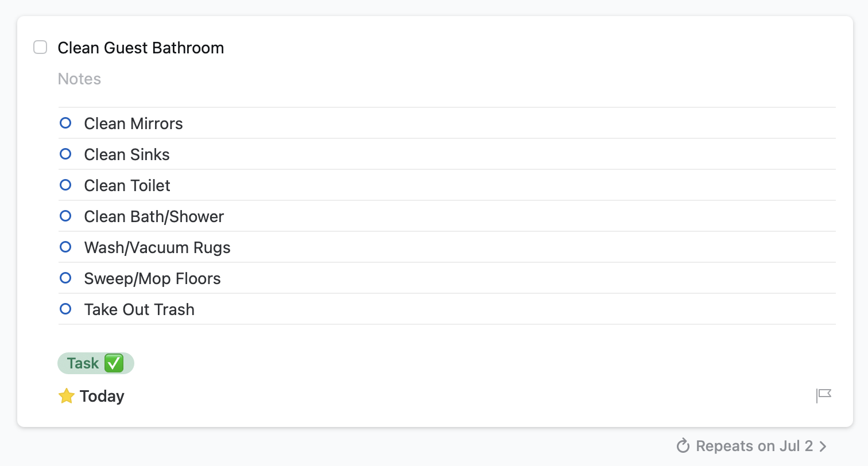Image resolution: width=868 pixels, height=466 pixels.
Task: Click the yellow star Today icon
Action: (67, 396)
